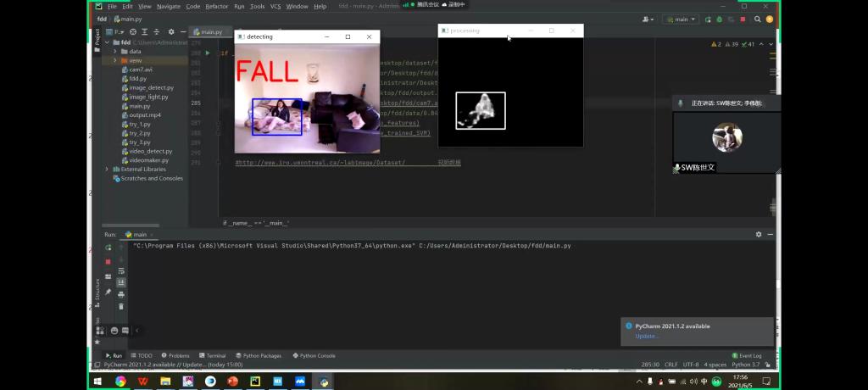868x390 pixels.
Task: Go to previous highlighted error arrow
Action: coord(761,44)
